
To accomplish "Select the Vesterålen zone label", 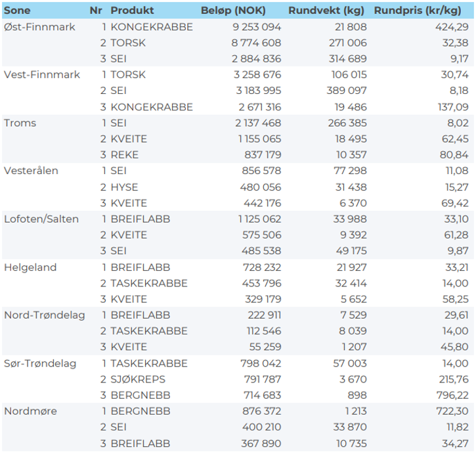I will click(31, 171).
